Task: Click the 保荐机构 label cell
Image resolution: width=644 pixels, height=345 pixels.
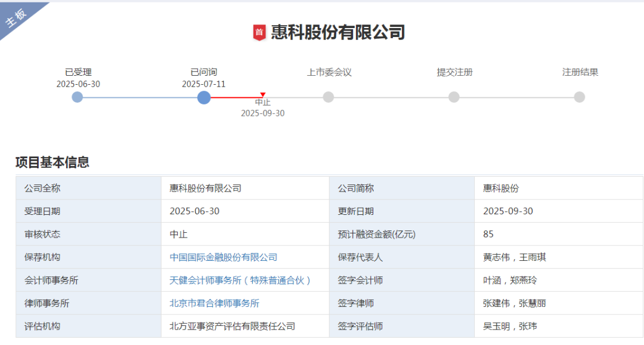Action: click(x=88, y=257)
